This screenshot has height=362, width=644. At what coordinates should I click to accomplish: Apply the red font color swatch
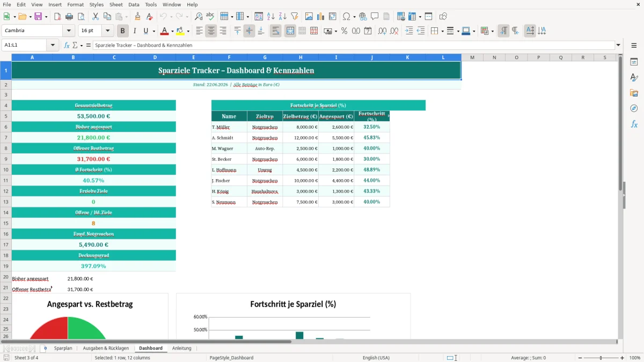point(165,31)
